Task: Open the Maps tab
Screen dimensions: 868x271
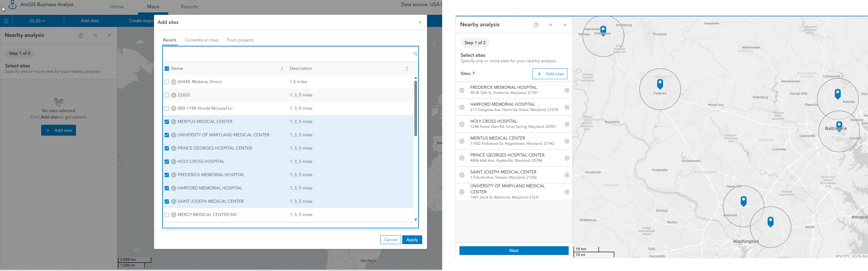Action: tap(153, 7)
